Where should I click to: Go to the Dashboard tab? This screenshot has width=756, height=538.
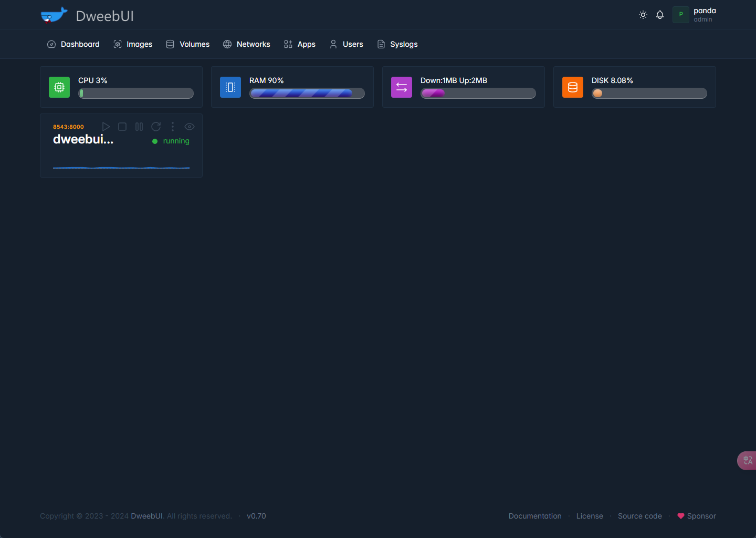73,44
